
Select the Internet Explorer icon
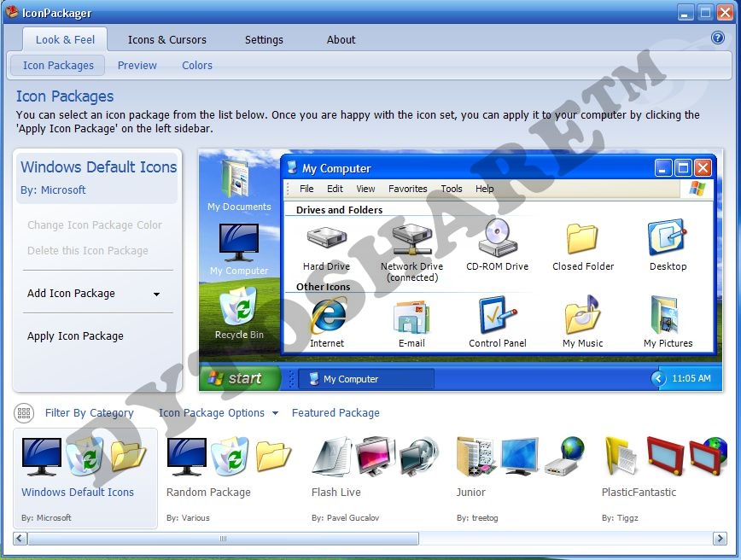[x=329, y=314]
